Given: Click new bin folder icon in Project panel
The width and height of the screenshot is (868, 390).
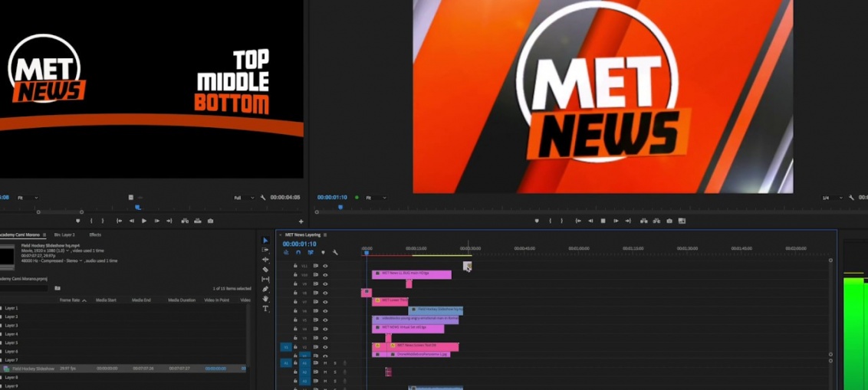Looking at the screenshot, I should [57, 288].
